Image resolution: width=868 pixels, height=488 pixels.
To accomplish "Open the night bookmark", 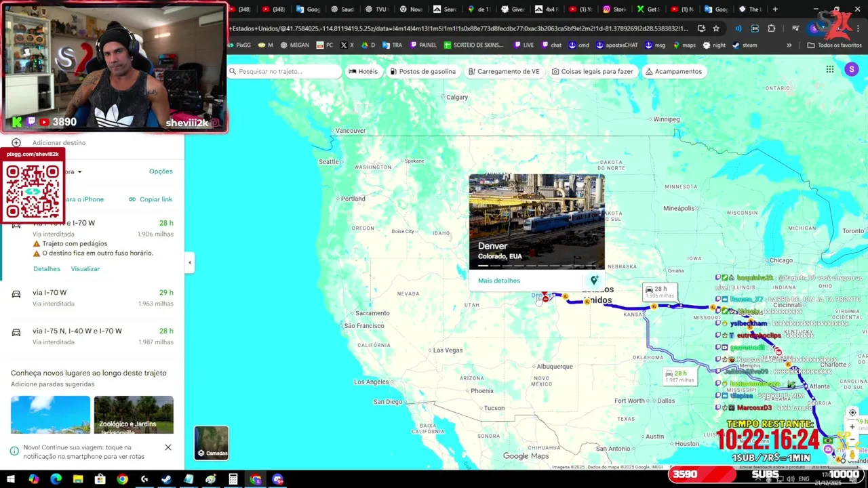I will pyautogui.click(x=714, y=45).
